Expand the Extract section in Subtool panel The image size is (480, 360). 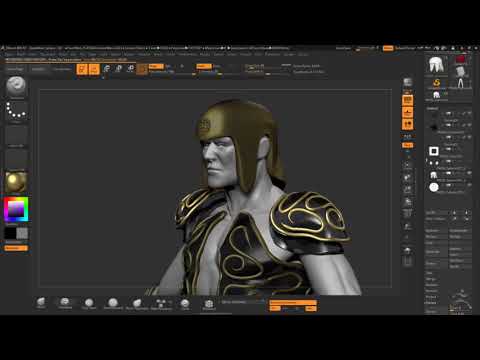pyautogui.click(x=431, y=303)
